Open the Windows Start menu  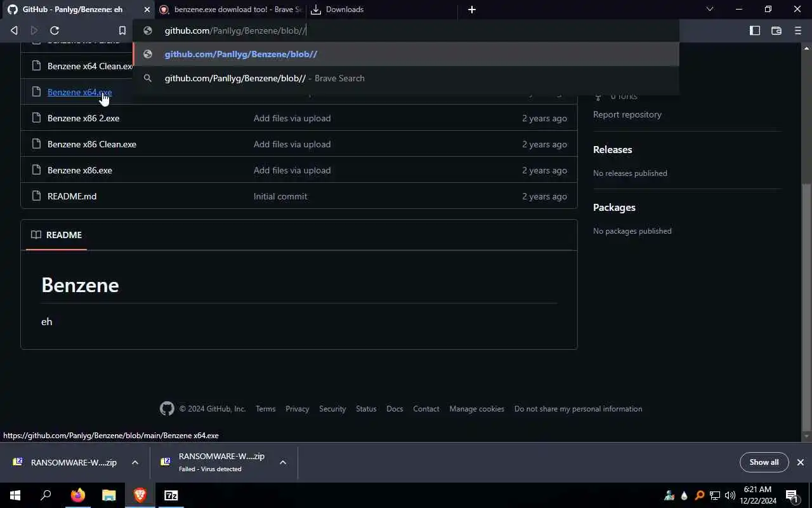[x=15, y=495]
